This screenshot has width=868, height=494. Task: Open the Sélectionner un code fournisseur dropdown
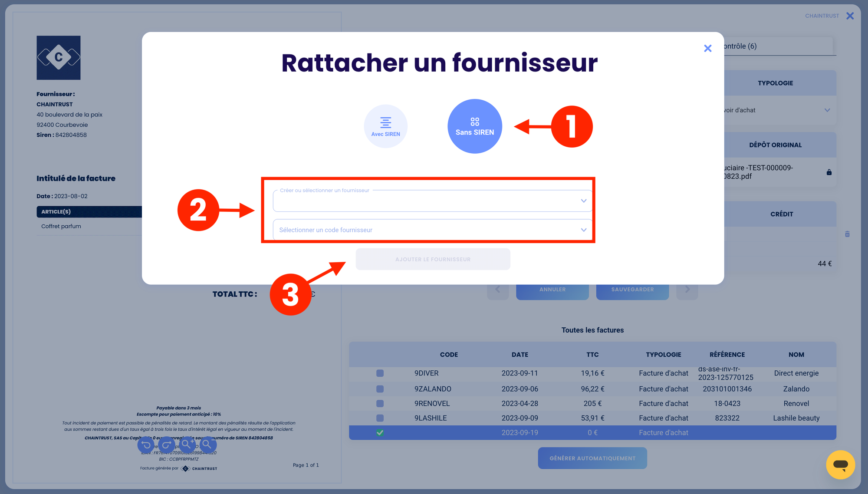pos(432,230)
